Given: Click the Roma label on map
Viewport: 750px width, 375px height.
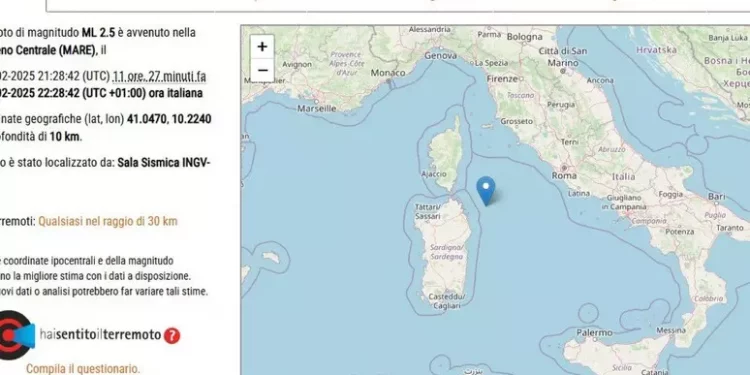Looking at the screenshot, I should point(564,175).
